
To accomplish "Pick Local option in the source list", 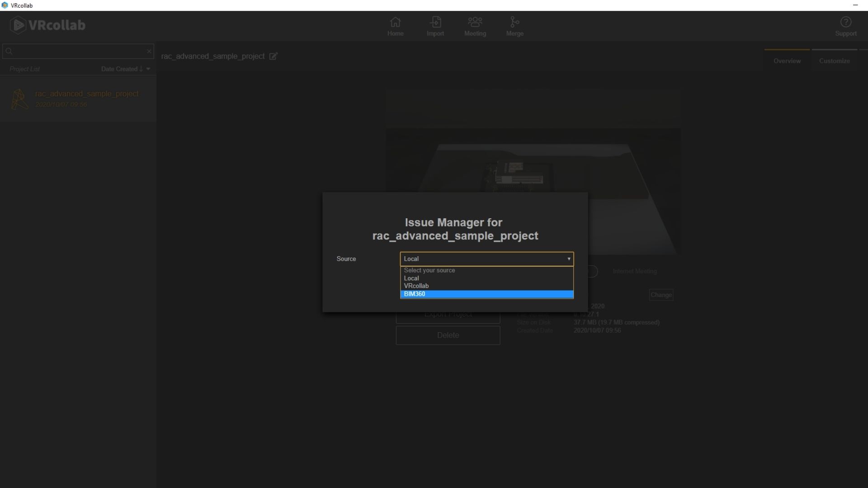I will coord(486,278).
